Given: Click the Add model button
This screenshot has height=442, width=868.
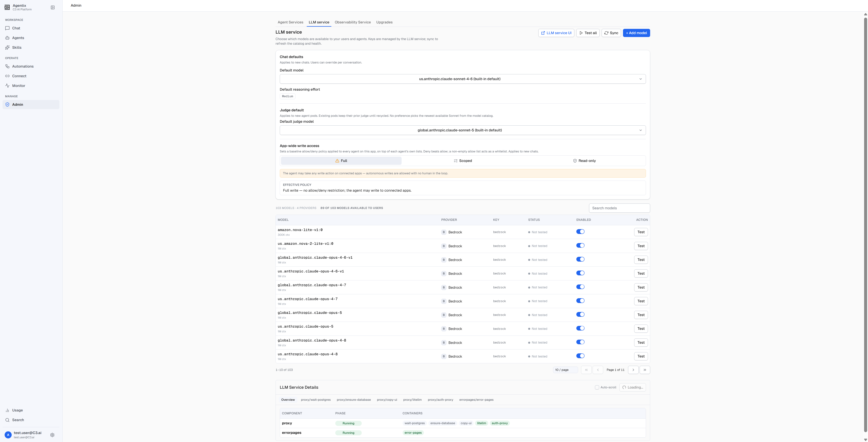Looking at the screenshot, I should click(636, 33).
